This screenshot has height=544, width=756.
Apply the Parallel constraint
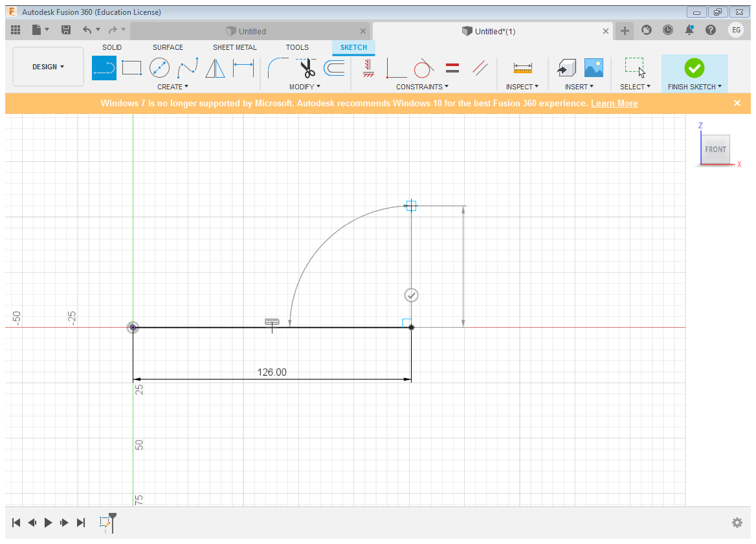[480, 67]
